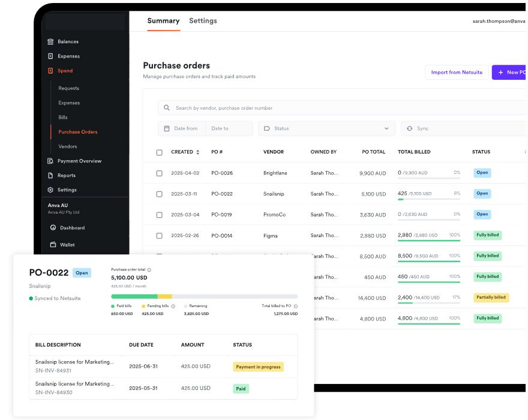Click the Payment Overview icon
This screenshot has width=528, height=420.
(50, 161)
